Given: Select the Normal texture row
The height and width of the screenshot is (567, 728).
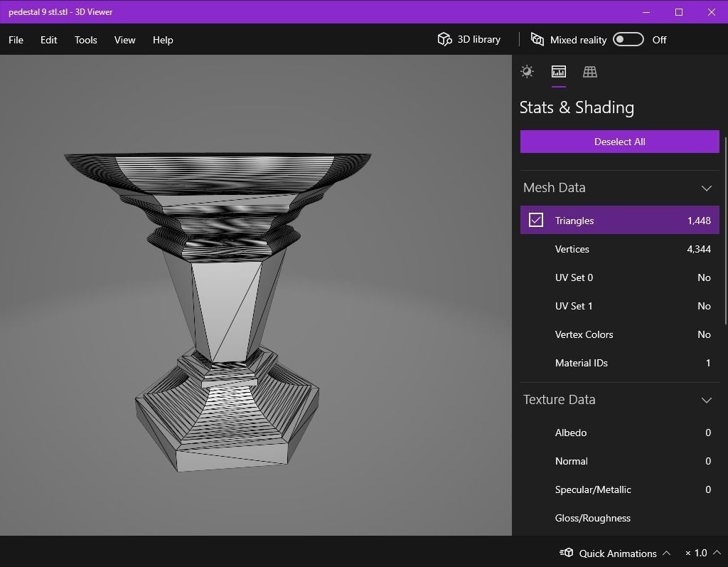Looking at the screenshot, I should point(619,461).
